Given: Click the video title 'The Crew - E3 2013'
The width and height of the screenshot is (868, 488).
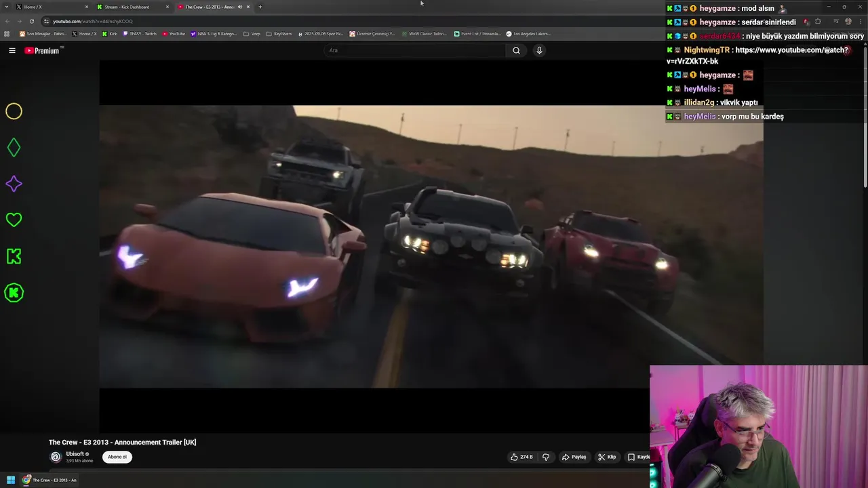Looking at the screenshot, I should point(122,442).
